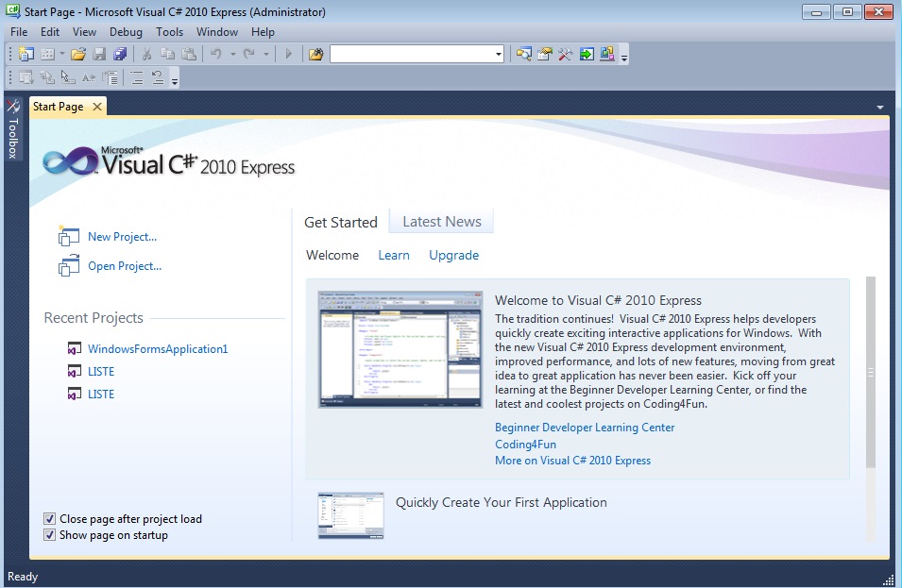Image resolution: width=902 pixels, height=588 pixels.
Task: Open the File menu
Action: pos(19,31)
